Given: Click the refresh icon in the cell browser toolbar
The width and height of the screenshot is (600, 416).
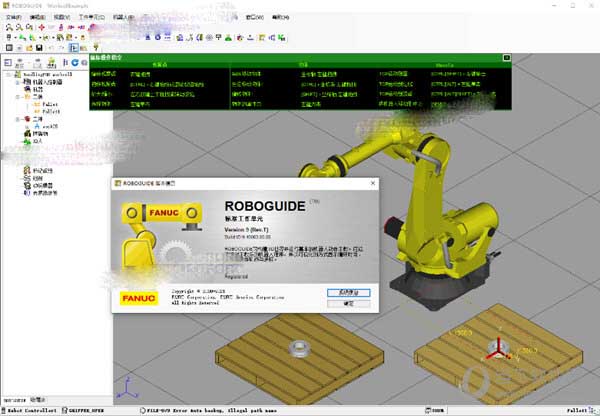Looking at the screenshot, I should (x=75, y=62).
